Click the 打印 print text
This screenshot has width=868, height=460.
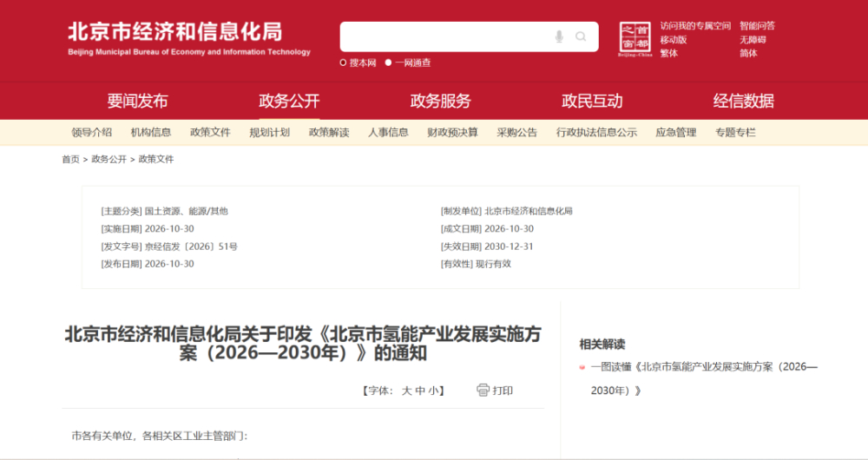tap(503, 391)
